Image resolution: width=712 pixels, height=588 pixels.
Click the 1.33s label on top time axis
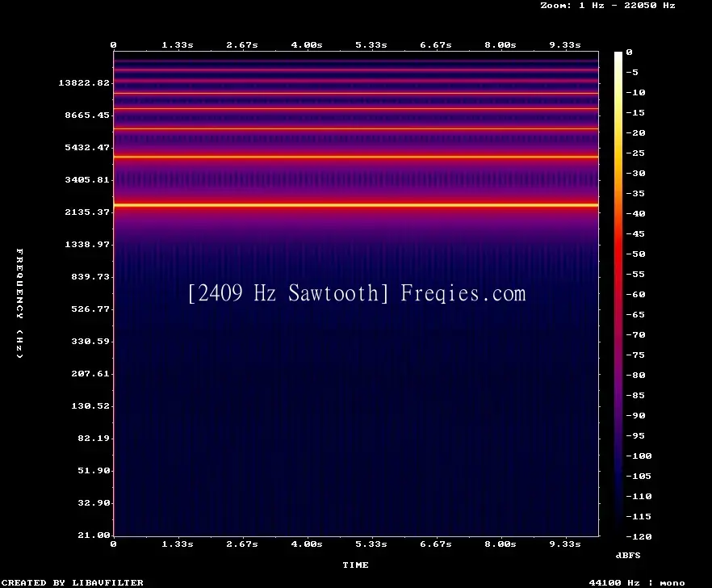(178, 45)
